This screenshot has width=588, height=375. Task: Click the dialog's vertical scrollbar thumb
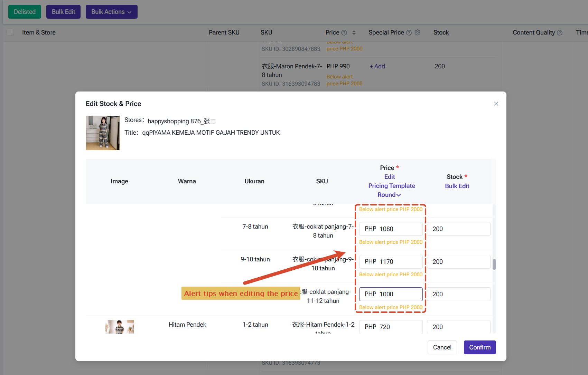click(x=494, y=264)
